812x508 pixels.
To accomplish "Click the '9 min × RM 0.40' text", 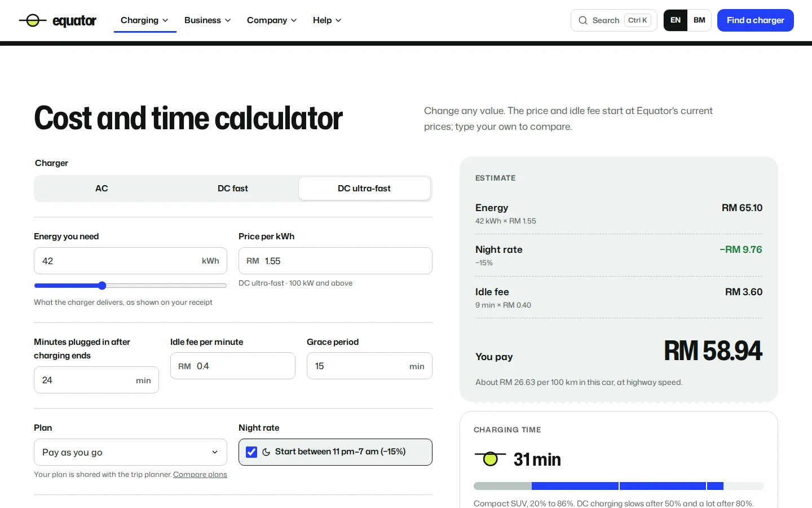I will [503, 305].
